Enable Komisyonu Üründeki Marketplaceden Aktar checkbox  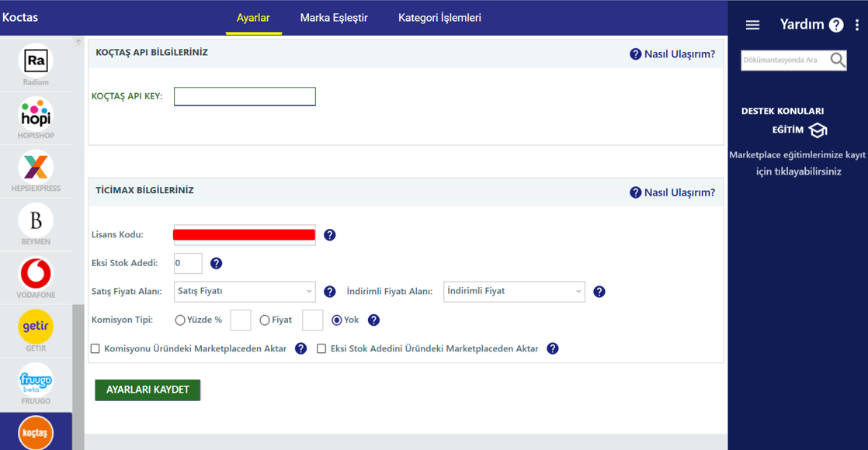click(x=95, y=348)
